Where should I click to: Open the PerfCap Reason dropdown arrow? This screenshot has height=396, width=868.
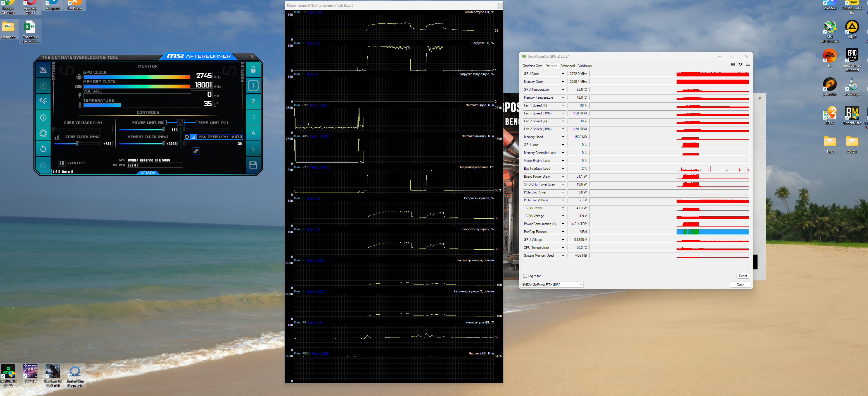pyautogui.click(x=563, y=232)
